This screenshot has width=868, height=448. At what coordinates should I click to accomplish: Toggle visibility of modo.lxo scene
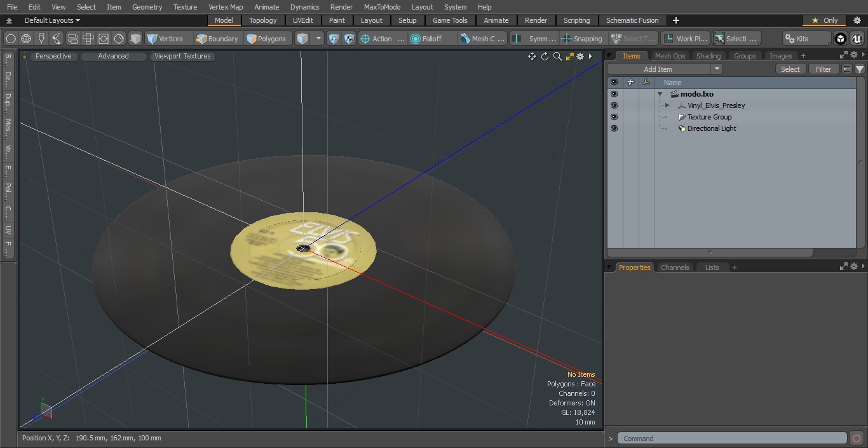point(614,94)
